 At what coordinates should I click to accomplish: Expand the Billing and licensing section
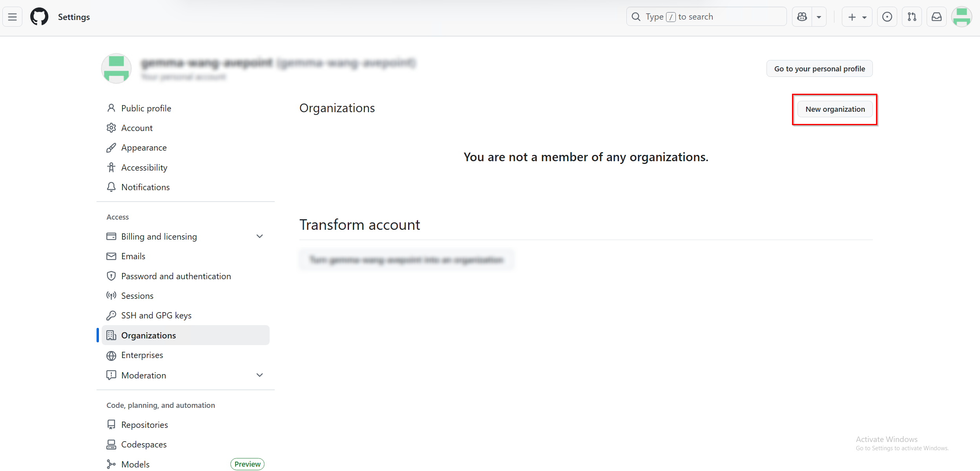[259, 236]
